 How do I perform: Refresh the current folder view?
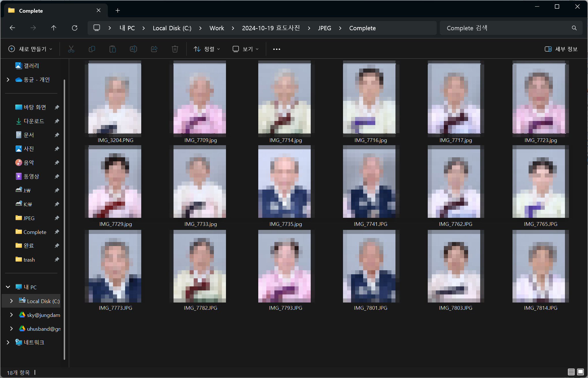click(74, 28)
